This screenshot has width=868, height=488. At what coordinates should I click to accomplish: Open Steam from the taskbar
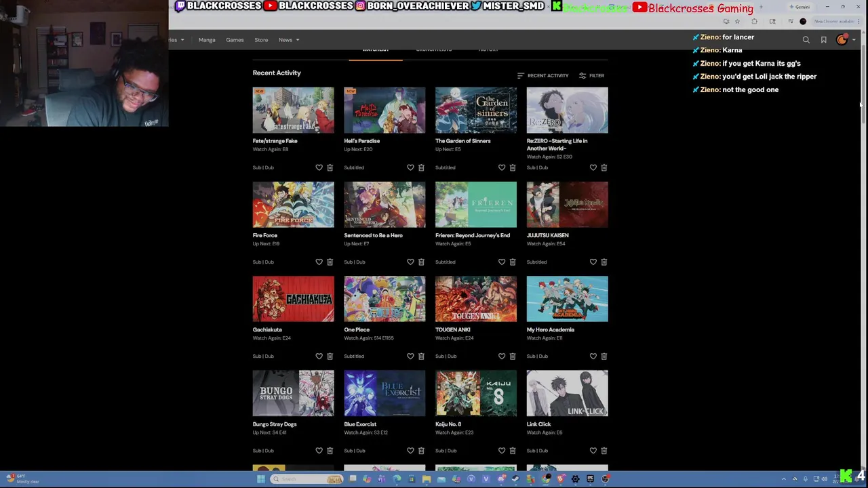pyautogui.click(x=515, y=479)
